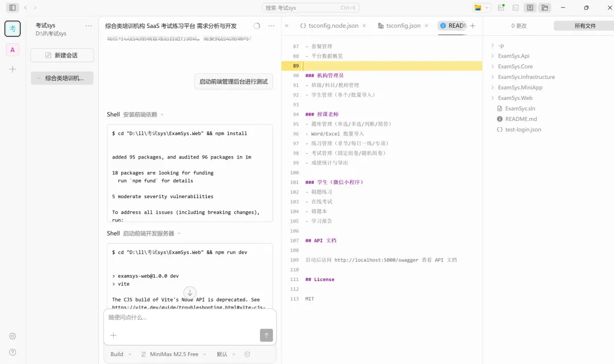Click the 新建会话 button
Image resolution: width=614 pixels, height=364 pixels.
pyautogui.click(x=62, y=56)
